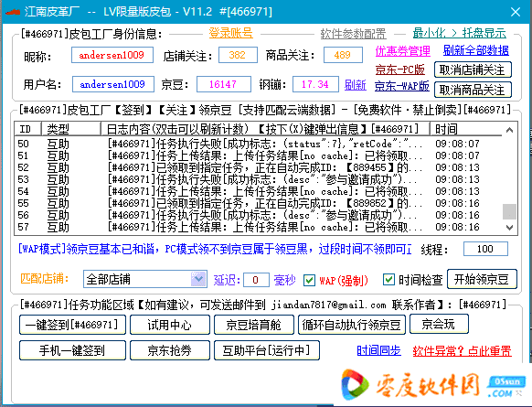Open 京东-PC版 link
Screen dimensions: 532x407
point(400,70)
